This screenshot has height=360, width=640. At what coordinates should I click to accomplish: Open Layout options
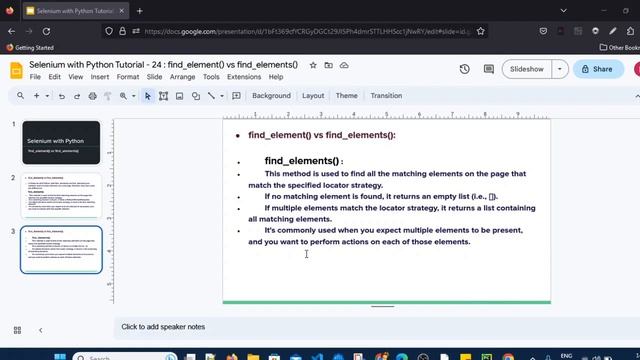(313, 96)
